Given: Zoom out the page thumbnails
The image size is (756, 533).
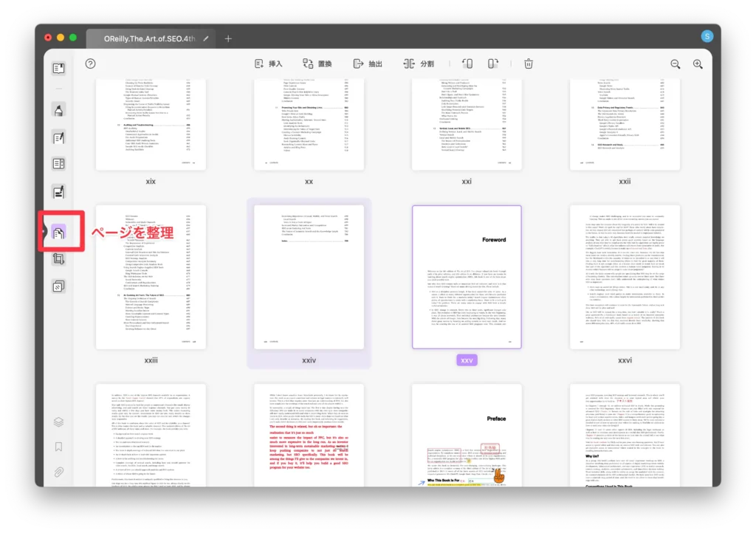Looking at the screenshot, I should pos(675,64).
